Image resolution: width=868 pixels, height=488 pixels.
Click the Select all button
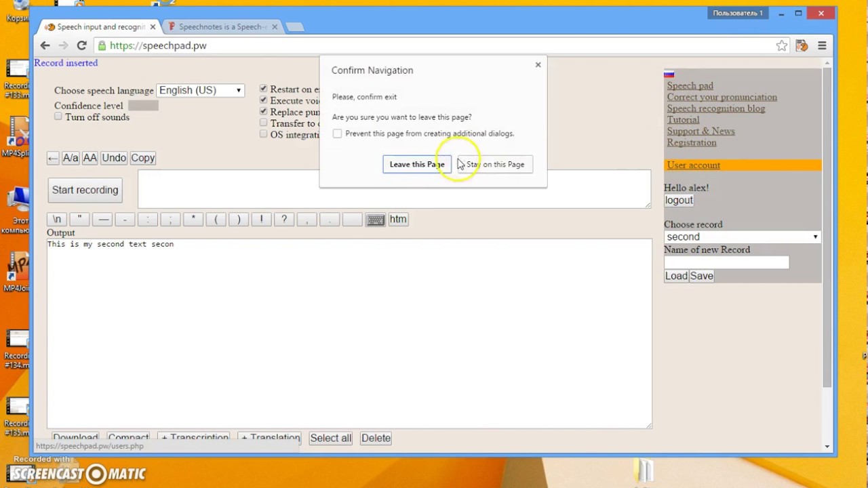point(331,438)
